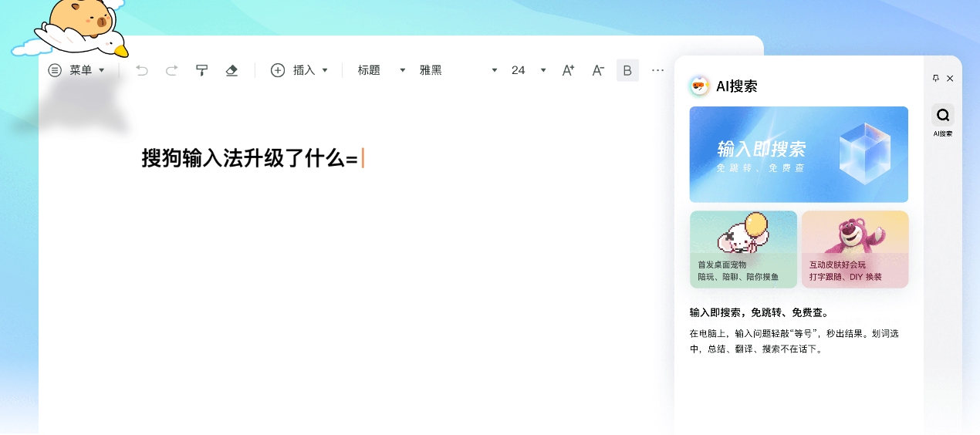Click the heading text 搜狗输入法升级了什么=
Viewport: 980px width, 435px height.
[250, 158]
